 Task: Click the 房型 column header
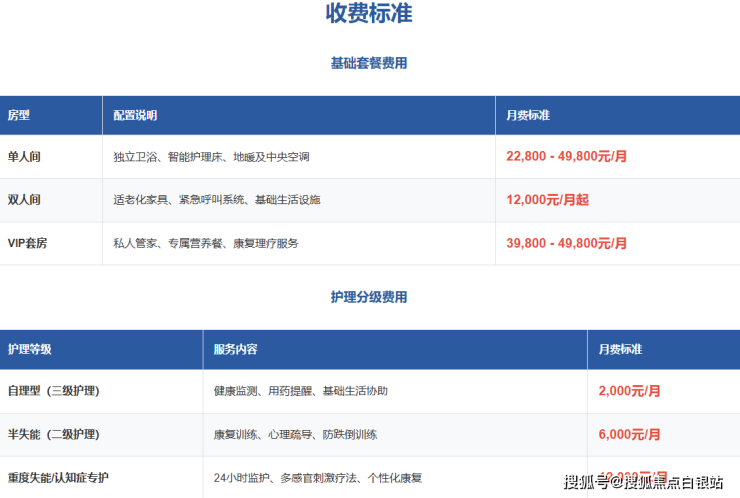[x=19, y=115]
